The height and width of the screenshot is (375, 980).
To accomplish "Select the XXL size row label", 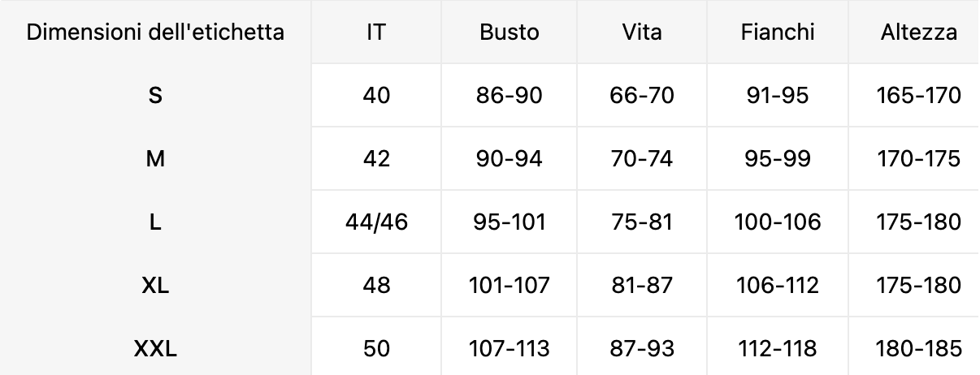I will (155, 349).
